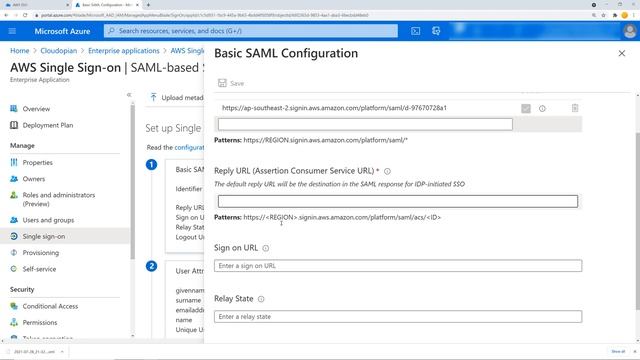The width and height of the screenshot is (640, 360).
Task: Open the downloaded file options chevron
Action: pyautogui.click(x=62, y=352)
